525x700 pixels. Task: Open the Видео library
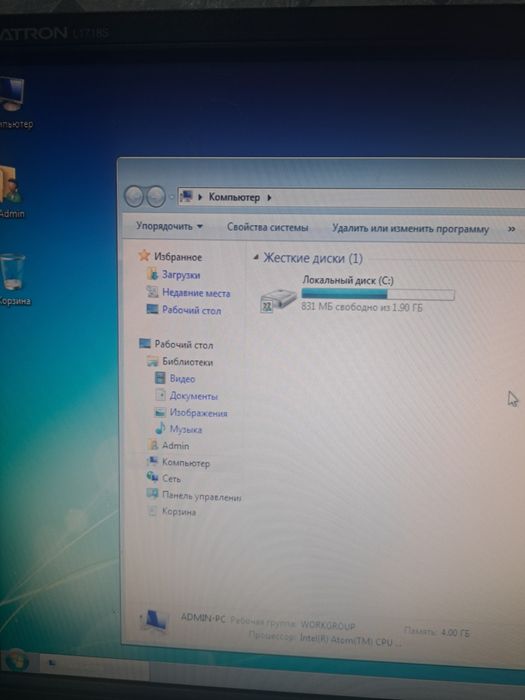(x=182, y=379)
